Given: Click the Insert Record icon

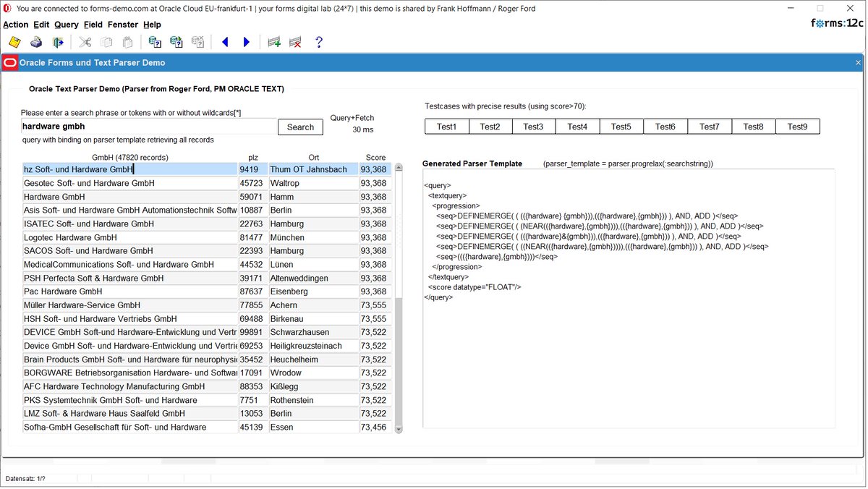Looking at the screenshot, I should click(x=274, y=42).
